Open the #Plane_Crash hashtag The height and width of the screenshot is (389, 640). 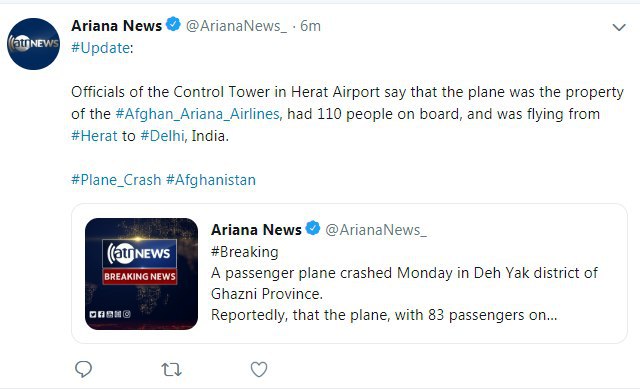click(x=116, y=180)
